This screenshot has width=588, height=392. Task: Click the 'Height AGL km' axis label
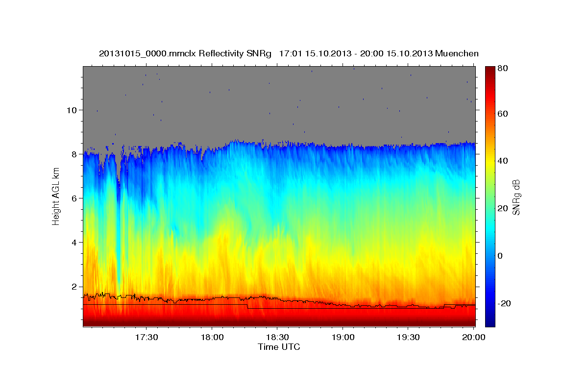click(x=56, y=196)
